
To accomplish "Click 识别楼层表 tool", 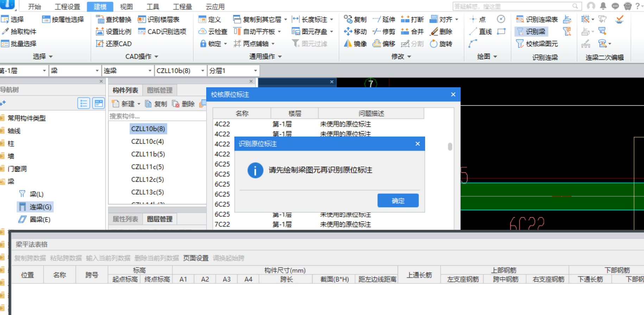I will (x=159, y=19).
